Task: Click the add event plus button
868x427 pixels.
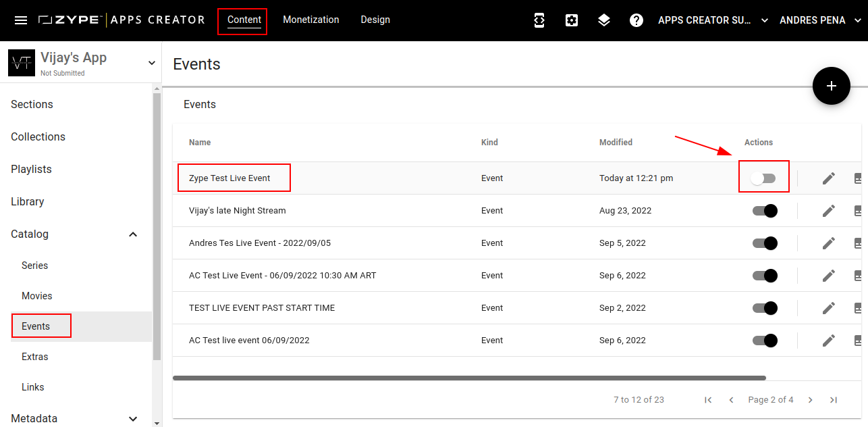Action: (x=832, y=86)
